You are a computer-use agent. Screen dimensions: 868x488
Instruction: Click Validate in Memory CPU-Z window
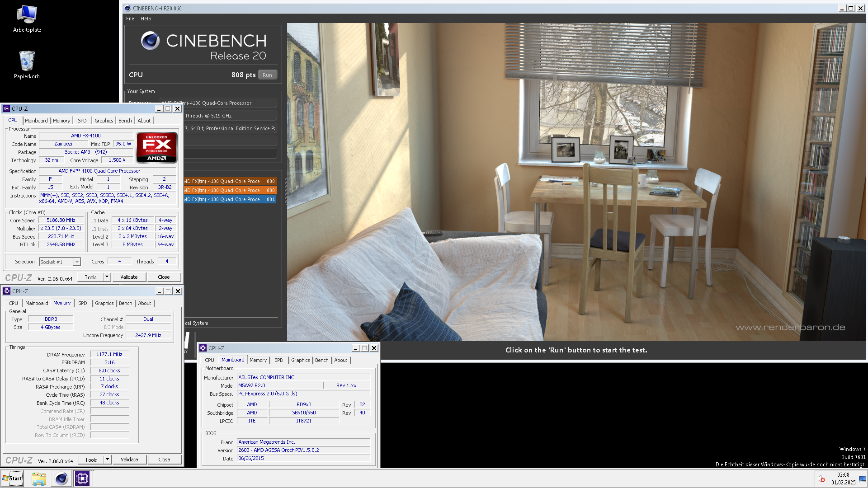pyautogui.click(x=129, y=460)
